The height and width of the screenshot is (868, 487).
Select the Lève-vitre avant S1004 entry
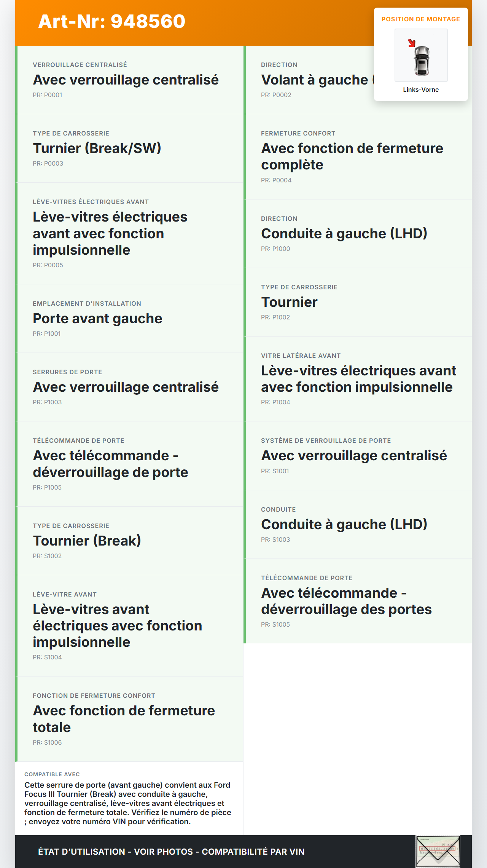(x=117, y=626)
